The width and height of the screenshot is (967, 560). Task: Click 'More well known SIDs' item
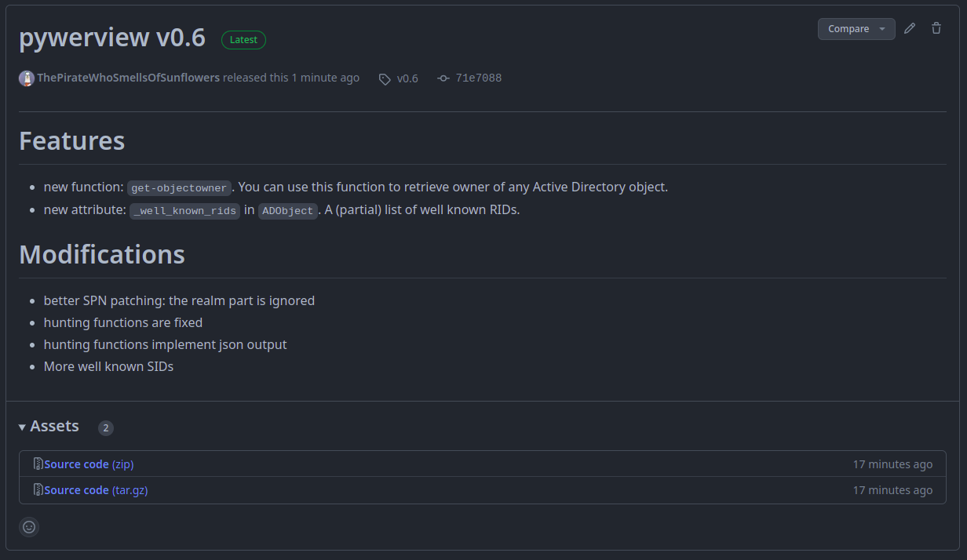point(108,366)
